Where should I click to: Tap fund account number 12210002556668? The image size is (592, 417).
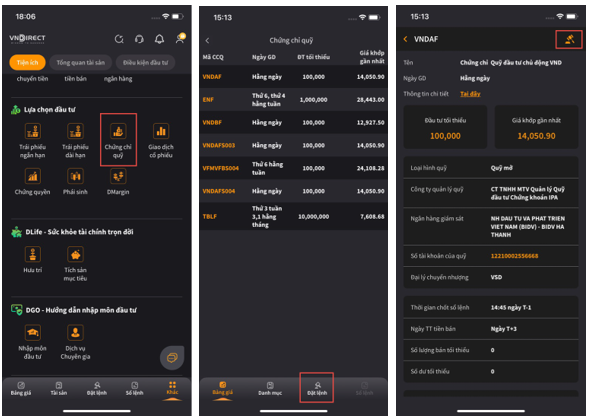(514, 256)
